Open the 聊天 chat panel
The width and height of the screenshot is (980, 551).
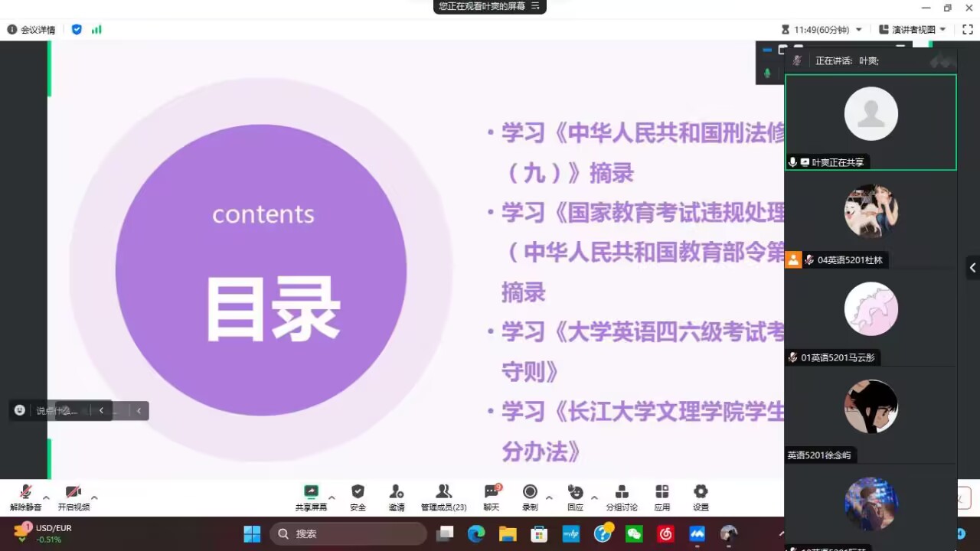pos(491,492)
